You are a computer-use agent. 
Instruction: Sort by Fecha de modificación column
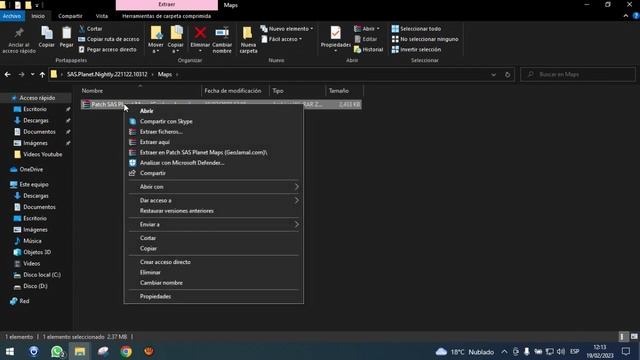235,91
